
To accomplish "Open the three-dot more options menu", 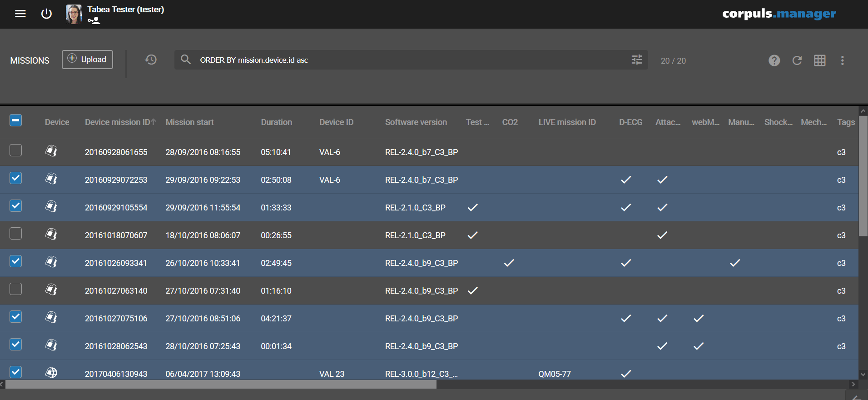I will pos(842,60).
